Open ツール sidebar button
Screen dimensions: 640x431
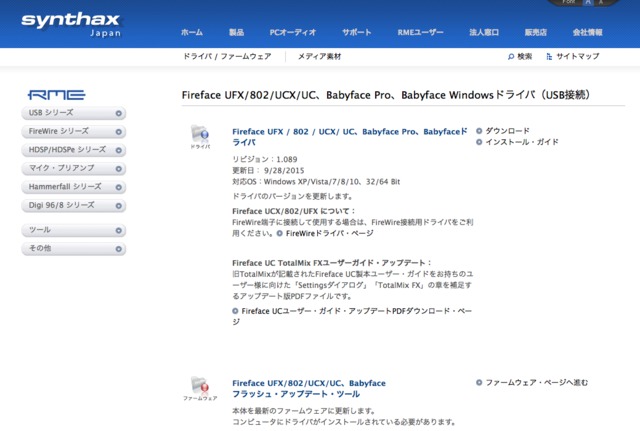point(73,231)
